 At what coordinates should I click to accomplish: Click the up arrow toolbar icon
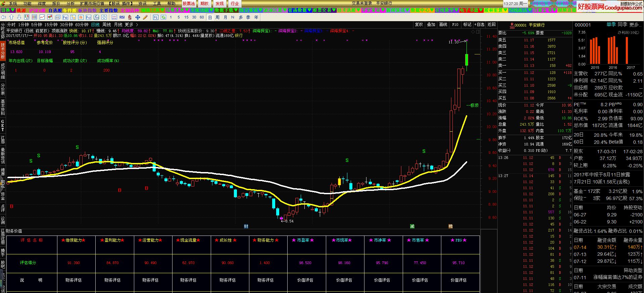click(x=11, y=17)
